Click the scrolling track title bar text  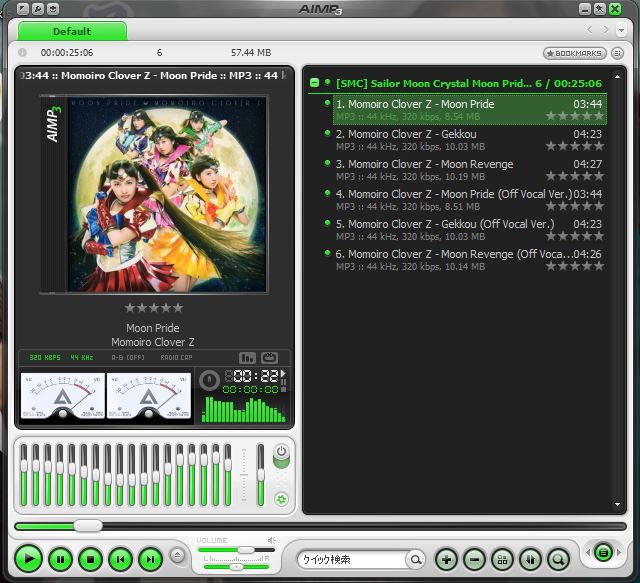point(154,76)
